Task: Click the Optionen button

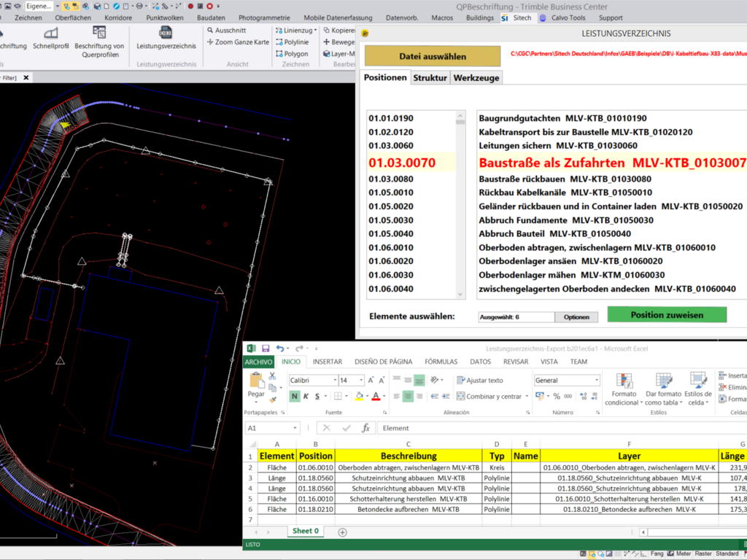Action: 576,317
